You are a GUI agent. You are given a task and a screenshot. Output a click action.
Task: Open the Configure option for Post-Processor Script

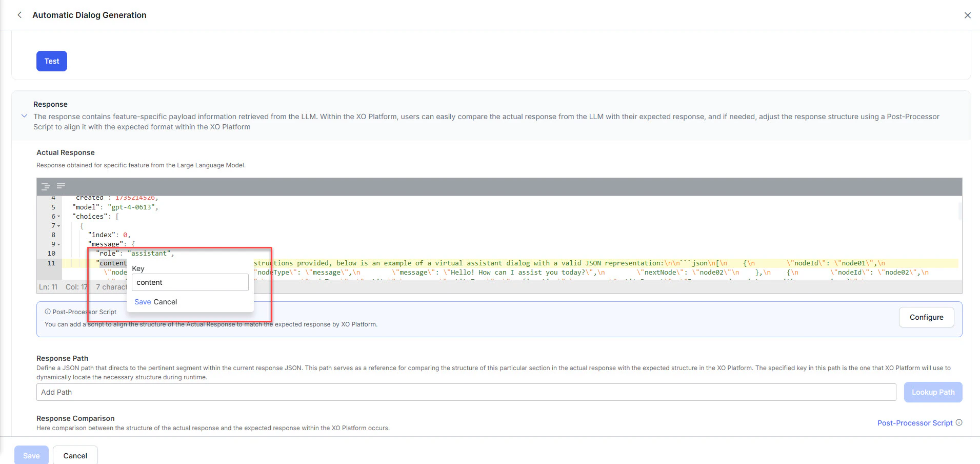pyautogui.click(x=926, y=317)
